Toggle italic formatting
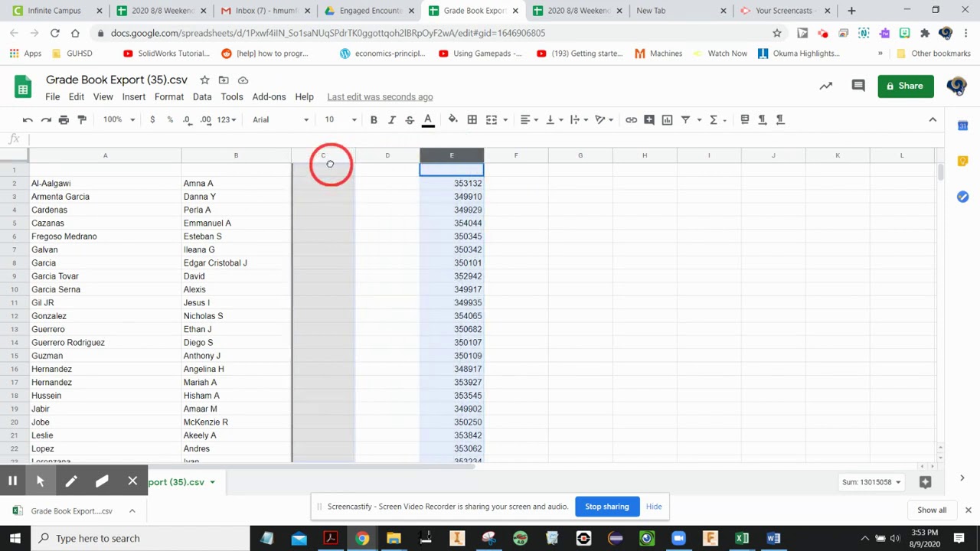Viewport: 980px width, 551px height. click(391, 119)
